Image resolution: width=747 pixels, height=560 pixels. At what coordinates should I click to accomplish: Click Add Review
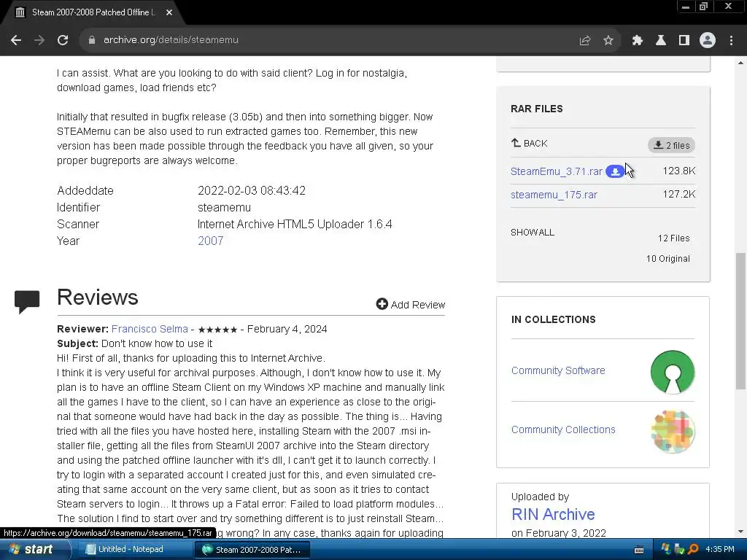(x=411, y=304)
